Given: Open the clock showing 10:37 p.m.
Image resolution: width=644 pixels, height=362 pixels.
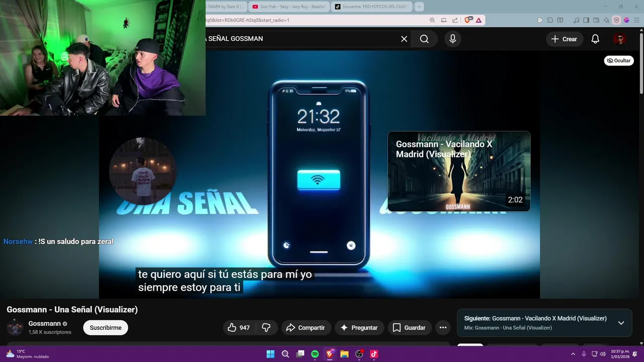Looking at the screenshot, I should [x=619, y=354].
